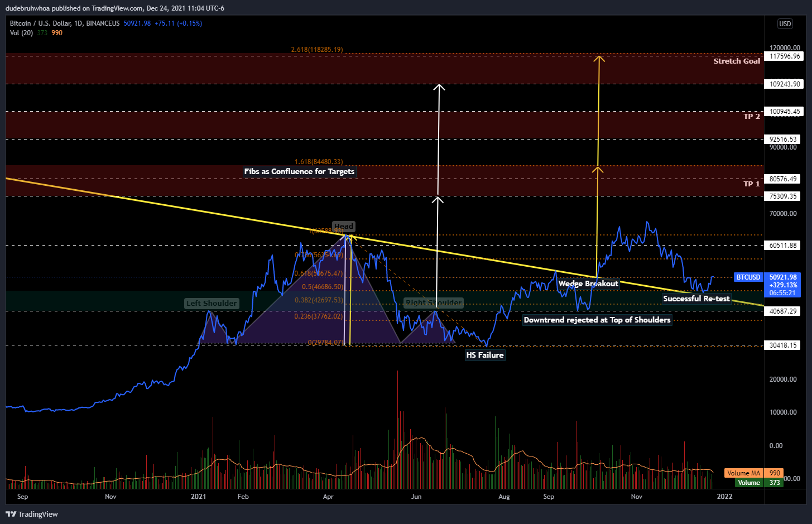Click the orange Volume MA legend tag

(x=744, y=473)
